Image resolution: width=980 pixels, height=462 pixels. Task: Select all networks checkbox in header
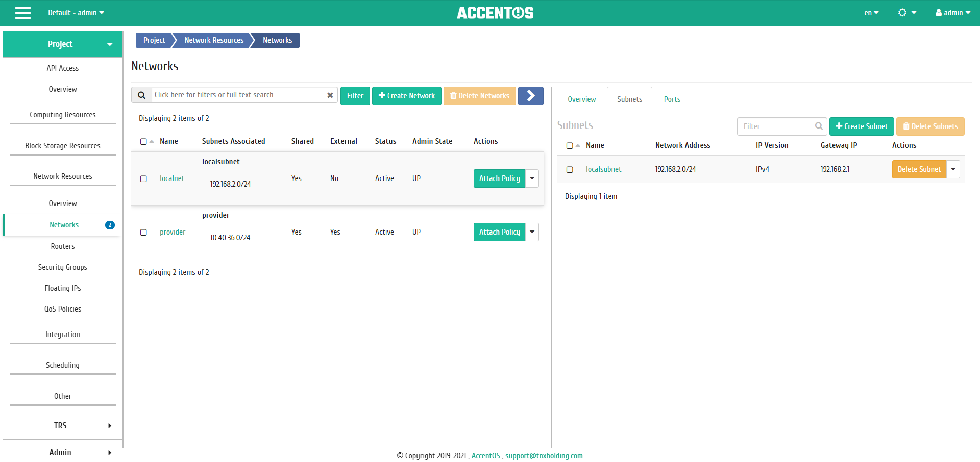143,142
